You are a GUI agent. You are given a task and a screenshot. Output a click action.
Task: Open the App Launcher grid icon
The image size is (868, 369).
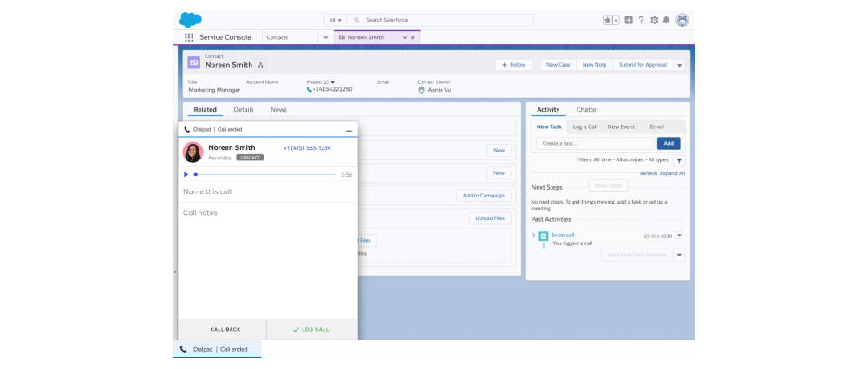pyautogui.click(x=189, y=37)
